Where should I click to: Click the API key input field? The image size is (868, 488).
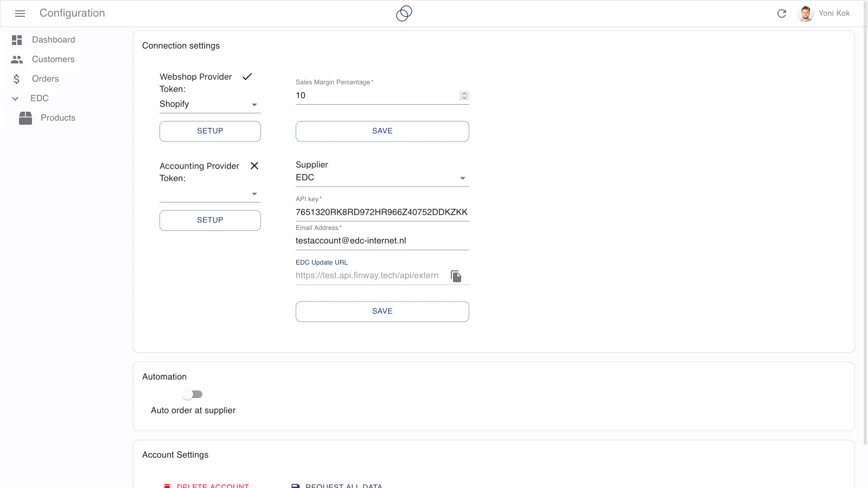(381, 212)
